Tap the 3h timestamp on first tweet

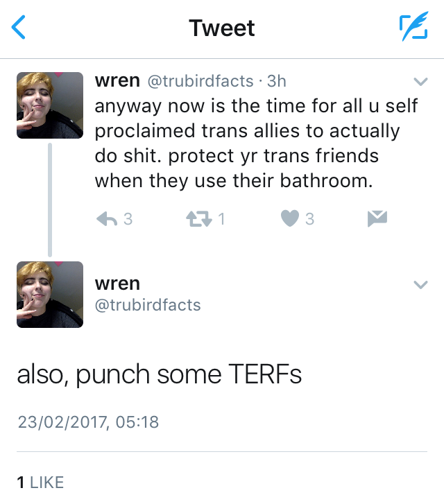(276, 81)
